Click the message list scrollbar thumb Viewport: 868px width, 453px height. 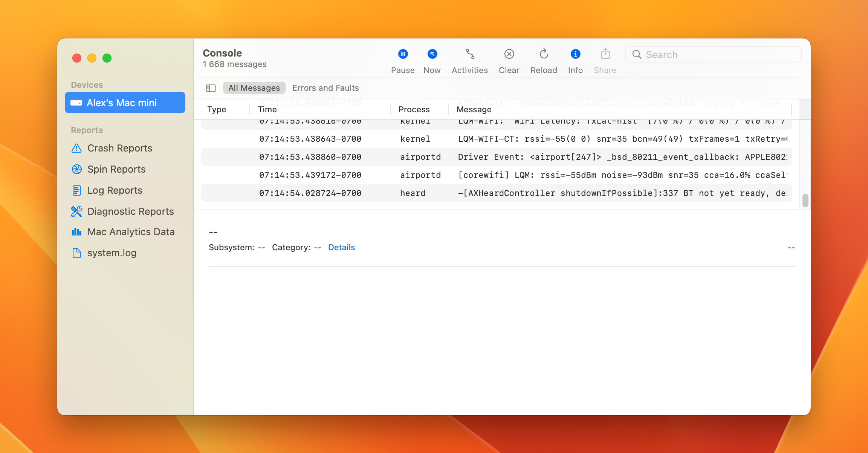point(805,200)
